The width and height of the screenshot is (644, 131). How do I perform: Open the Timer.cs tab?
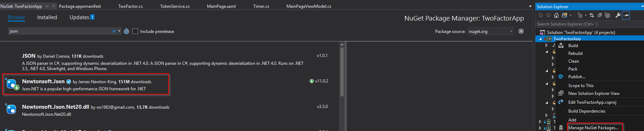261,6
